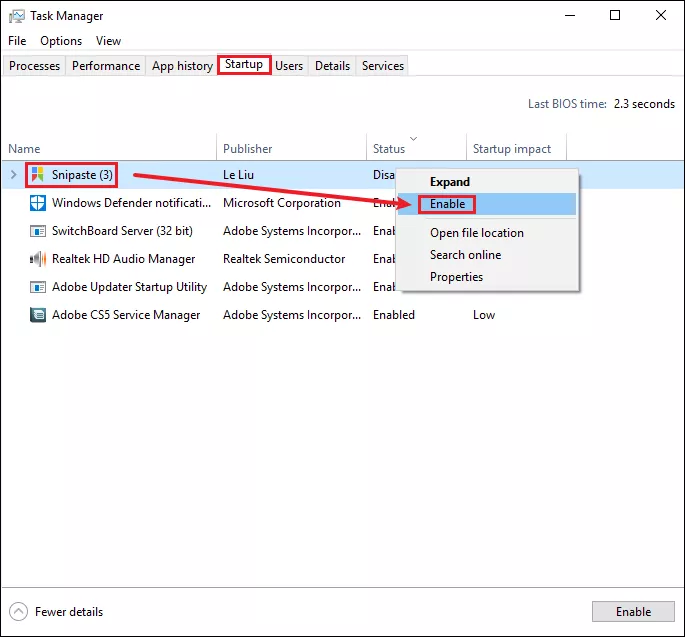Screen dimensions: 685x637
Task: Click the Adobe Updater Startup Utility icon
Action: tap(38, 287)
